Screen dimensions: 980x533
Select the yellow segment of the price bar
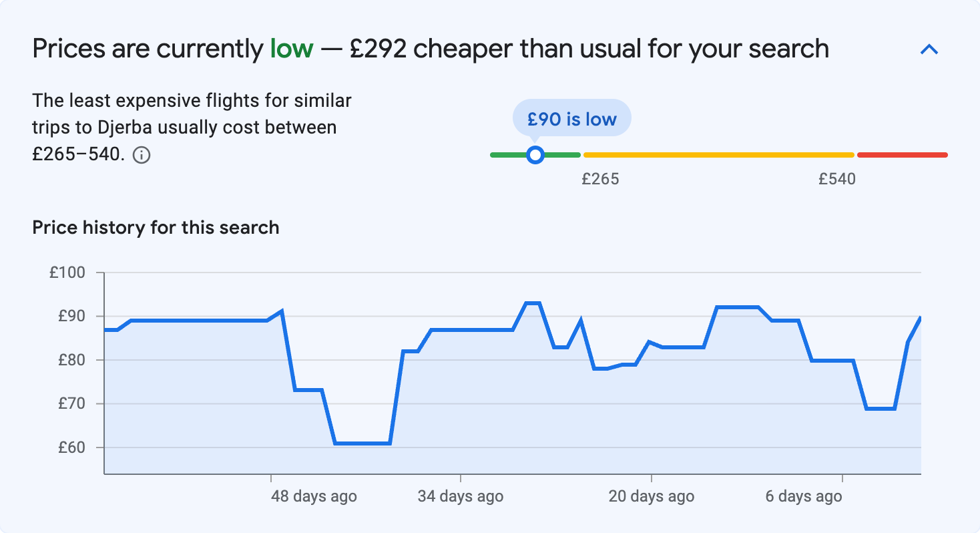(x=718, y=154)
